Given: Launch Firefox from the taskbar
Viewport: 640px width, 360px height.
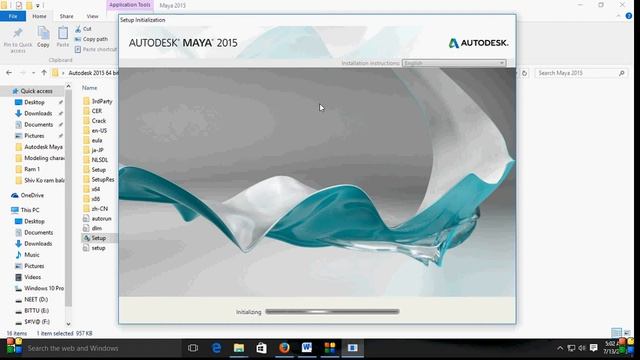Looking at the screenshot, I should 284,348.
